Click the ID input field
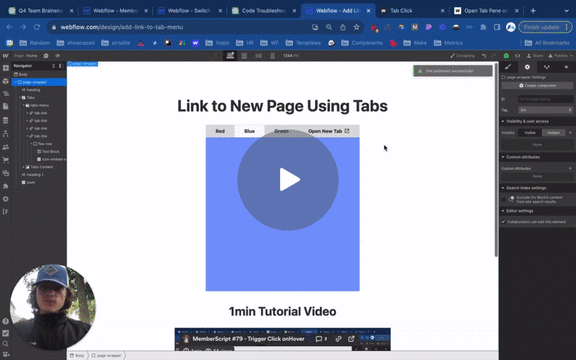576x360 pixels. coord(545,99)
